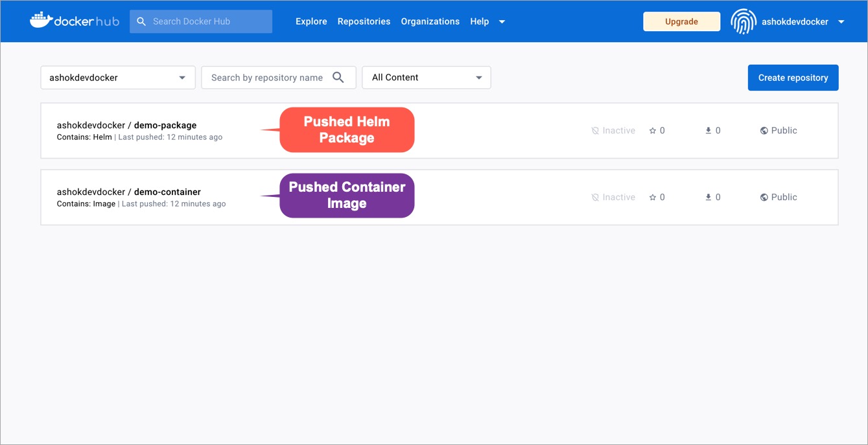This screenshot has width=868, height=445.
Task: Click the Upgrade button
Action: [681, 21]
